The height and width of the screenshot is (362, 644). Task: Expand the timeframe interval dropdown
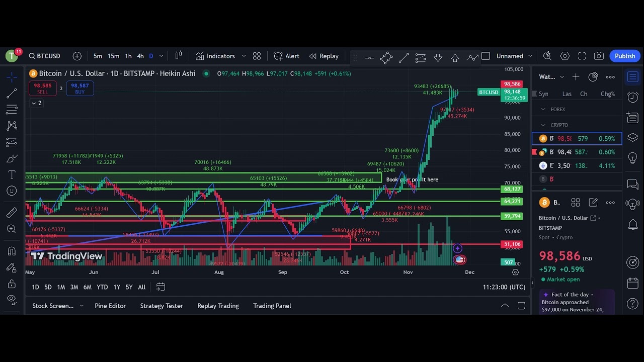pos(162,56)
